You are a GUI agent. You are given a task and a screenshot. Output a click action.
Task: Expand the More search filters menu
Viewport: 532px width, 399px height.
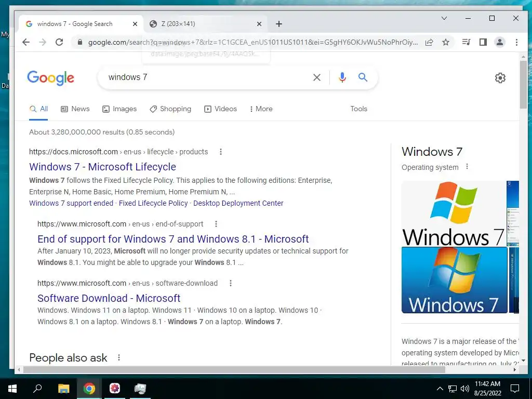coord(261,109)
